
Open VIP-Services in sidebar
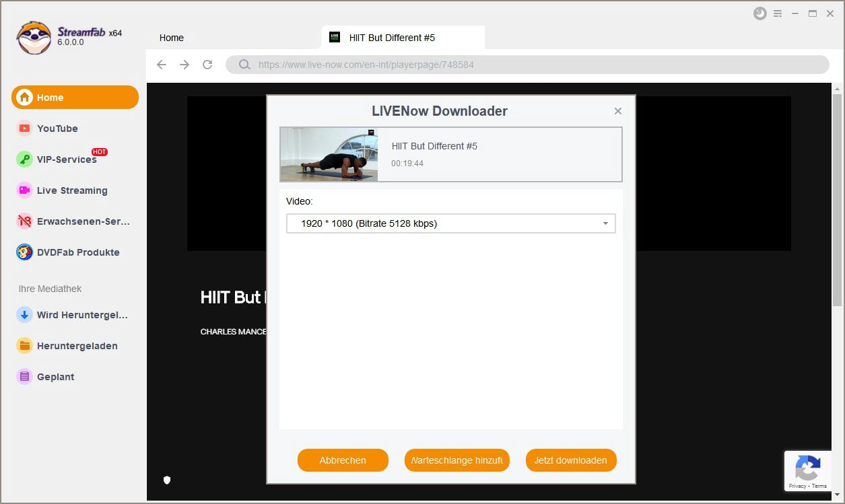[67, 159]
